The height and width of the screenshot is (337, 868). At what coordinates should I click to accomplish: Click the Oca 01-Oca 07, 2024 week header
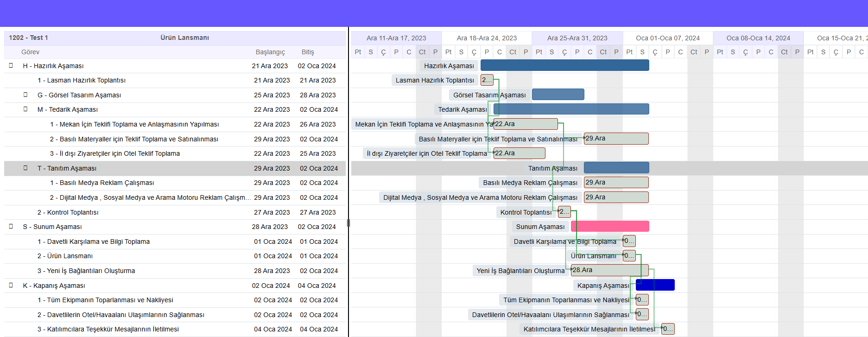667,38
